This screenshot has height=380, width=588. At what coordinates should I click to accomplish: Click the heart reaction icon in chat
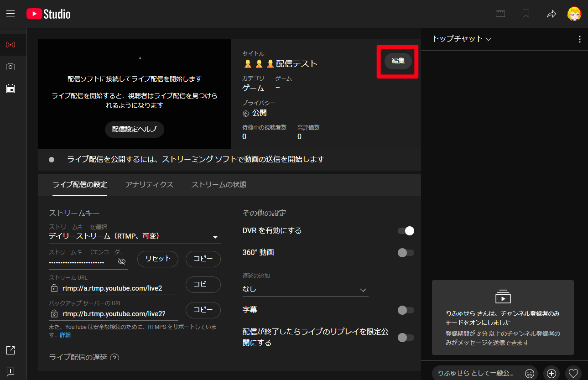point(573,373)
